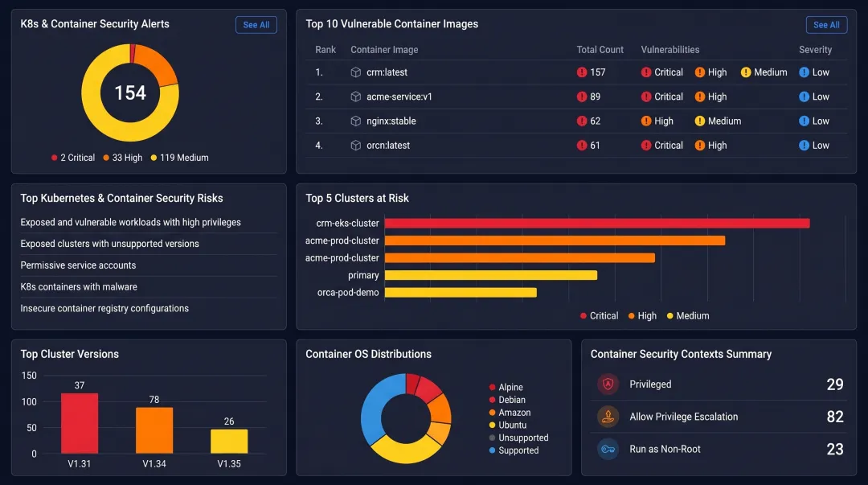Click Medium severity icon in crm:latest row
868x485 pixels.
click(746, 72)
